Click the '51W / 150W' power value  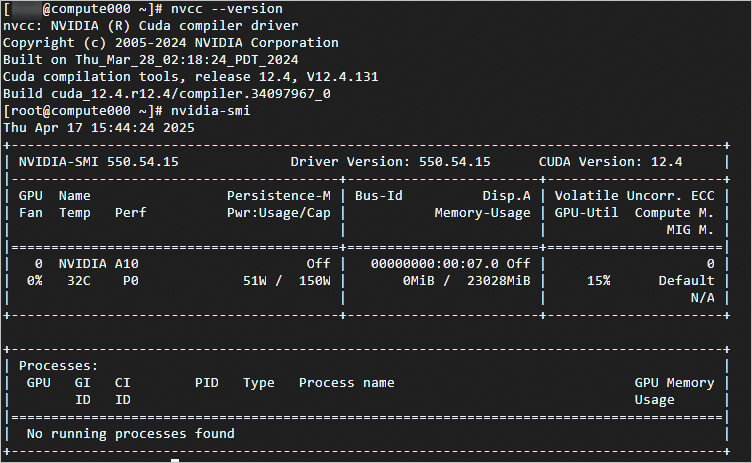click(287, 281)
